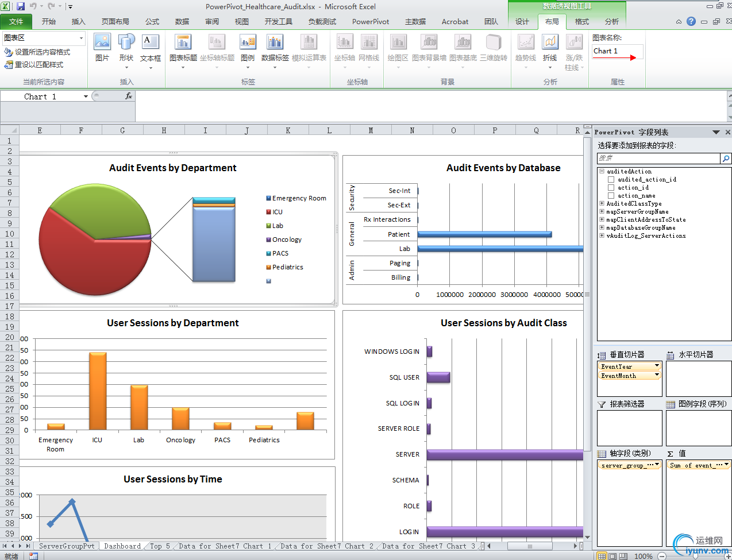Tick the action_id field checkbox
The width and height of the screenshot is (732, 560).
[611, 188]
